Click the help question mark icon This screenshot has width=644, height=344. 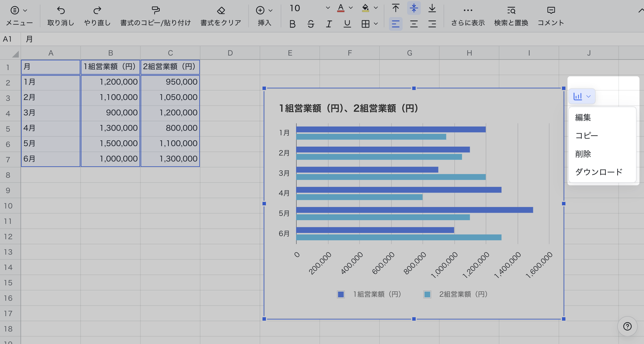click(627, 326)
